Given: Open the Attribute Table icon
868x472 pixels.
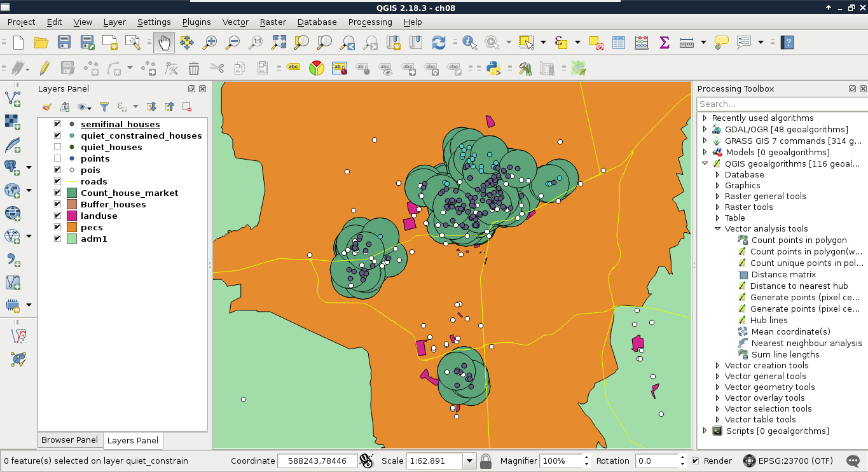Looking at the screenshot, I should click(619, 43).
